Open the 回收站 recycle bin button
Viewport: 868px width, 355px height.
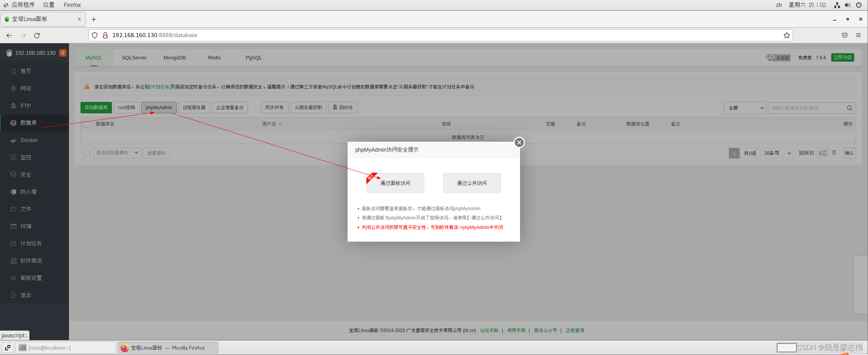tap(343, 108)
